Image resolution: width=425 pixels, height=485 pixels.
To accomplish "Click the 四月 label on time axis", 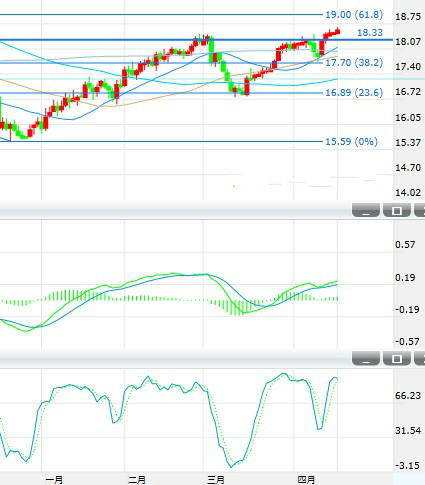I will coord(306,480).
